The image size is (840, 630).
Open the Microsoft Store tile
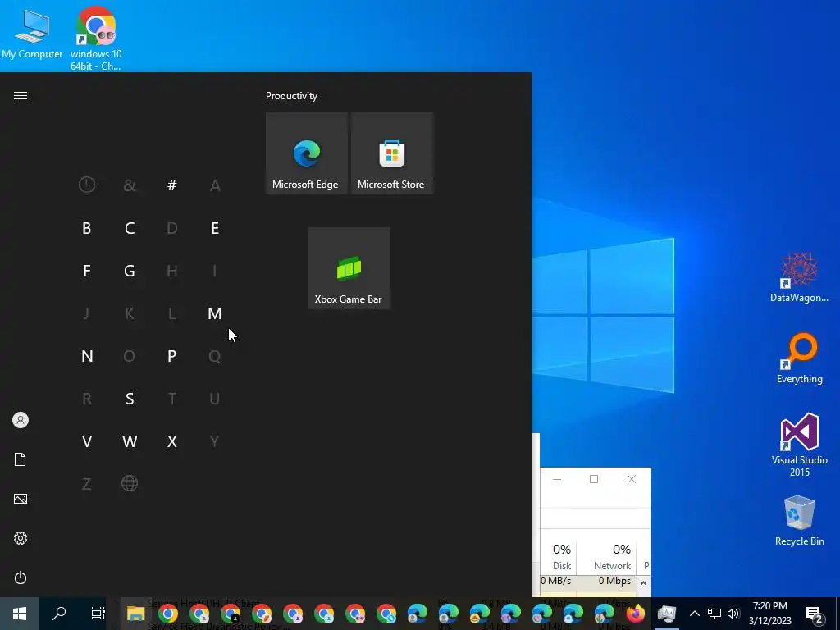(391, 153)
